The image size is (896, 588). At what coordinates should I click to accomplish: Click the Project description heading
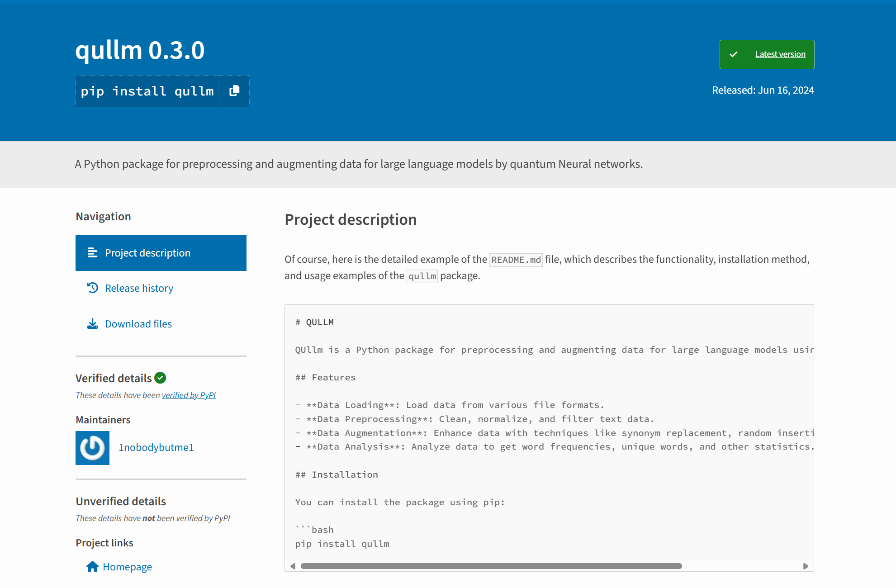pos(351,219)
